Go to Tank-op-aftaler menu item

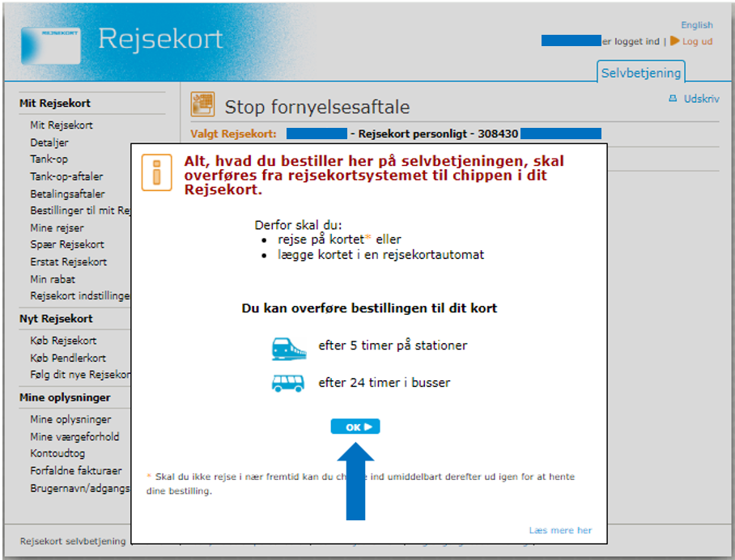coord(66,176)
